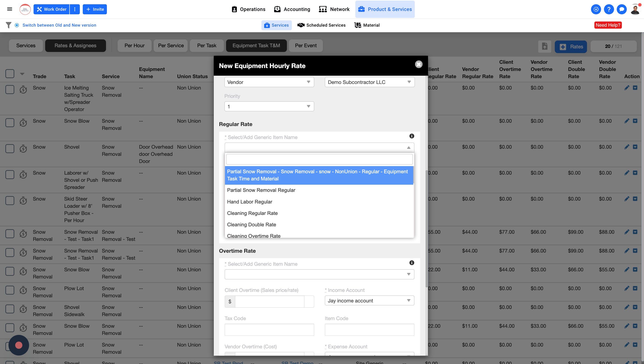Image resolution: width=644 pixels, height=364 pixels.
Task: Open the chat messages icon
Action: (621, 9)
